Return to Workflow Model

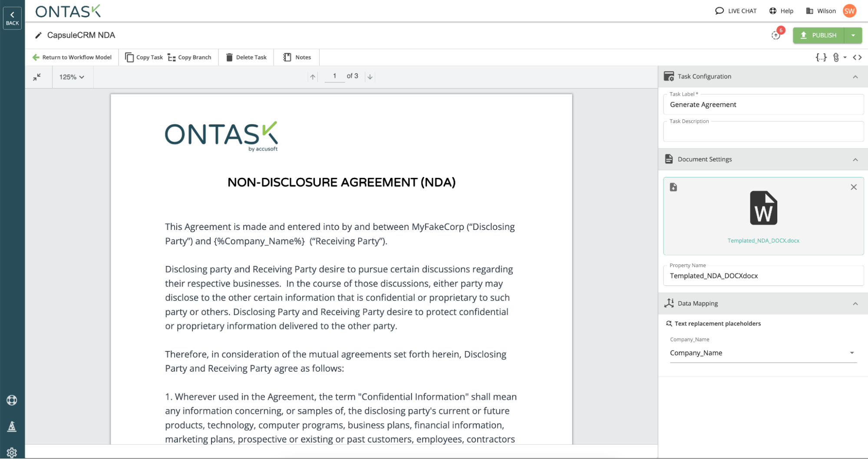(72, 57)
